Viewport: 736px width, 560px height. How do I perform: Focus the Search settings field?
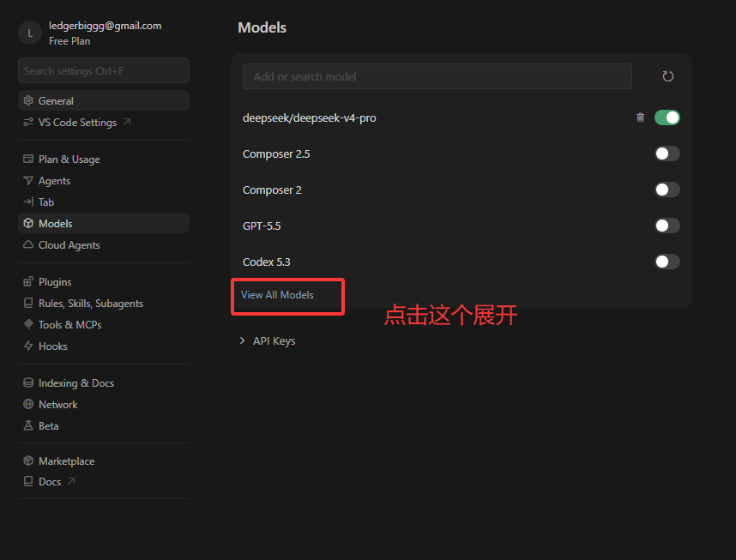coord(104,70)
